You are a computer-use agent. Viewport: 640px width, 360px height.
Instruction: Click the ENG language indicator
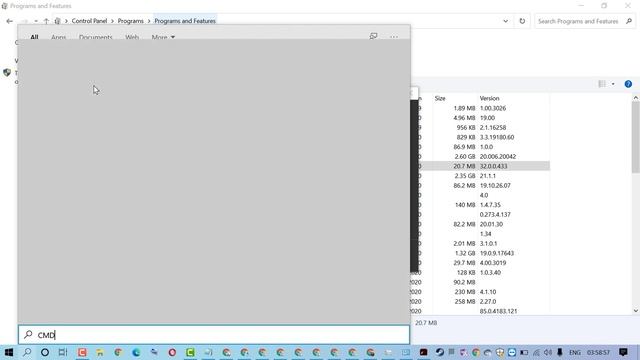click(575, 352)
